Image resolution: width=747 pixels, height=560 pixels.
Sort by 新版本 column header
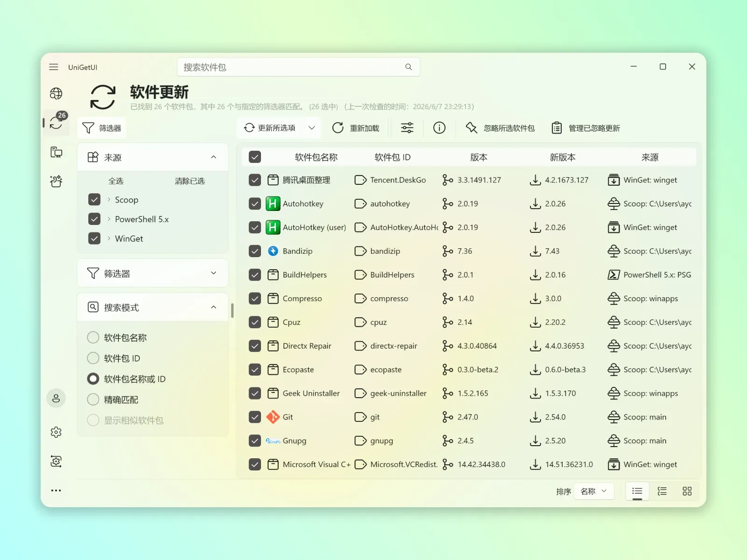563,157
